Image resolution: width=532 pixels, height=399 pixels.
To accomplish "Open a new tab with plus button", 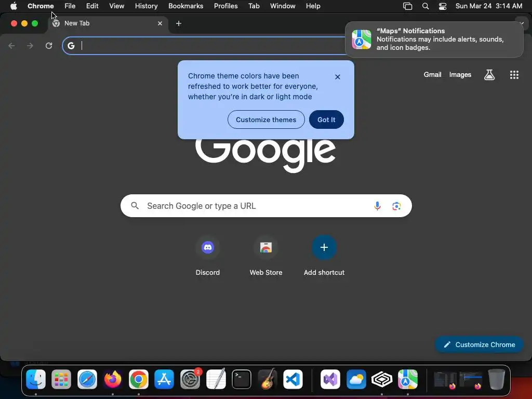I will pyautogui.click(x=179, y=23).
